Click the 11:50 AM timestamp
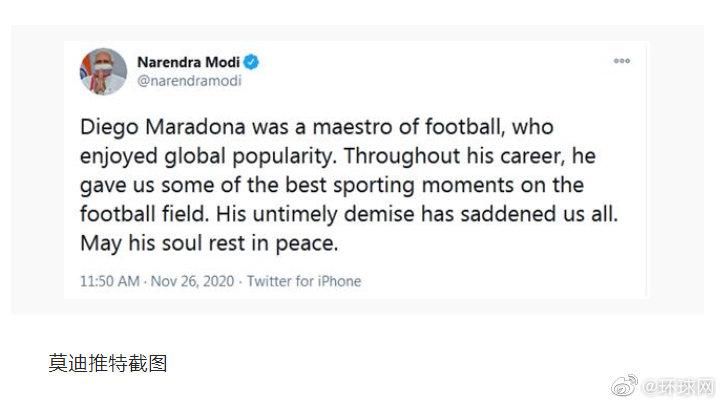The height and width of the screenshot is (405, 723). click(110, 281)
